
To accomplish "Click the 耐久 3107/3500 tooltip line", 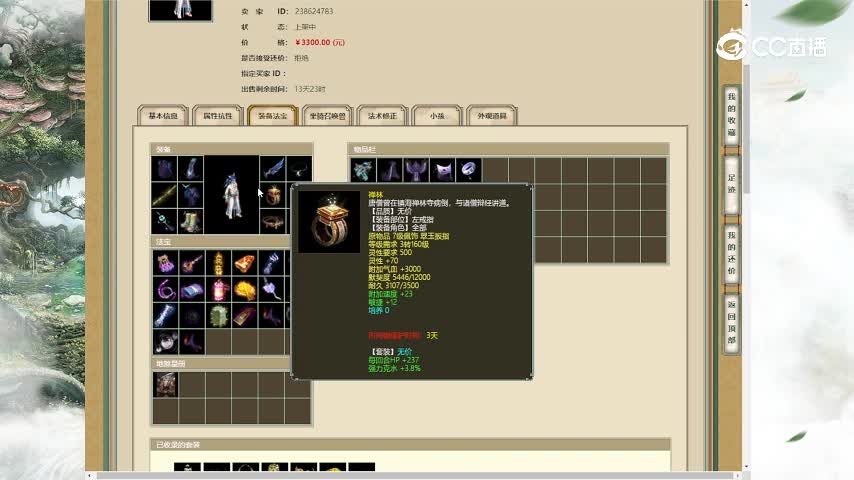I will (x=394, y=285).
